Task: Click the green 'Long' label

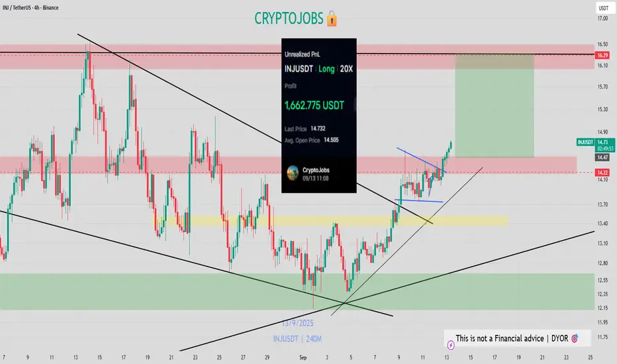Action: coord(326,69)
